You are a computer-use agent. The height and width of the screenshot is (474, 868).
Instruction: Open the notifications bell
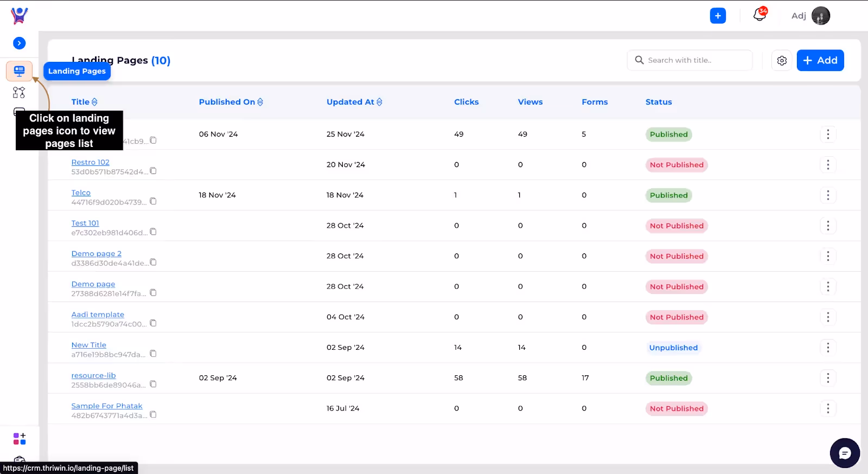click(760, 15)
